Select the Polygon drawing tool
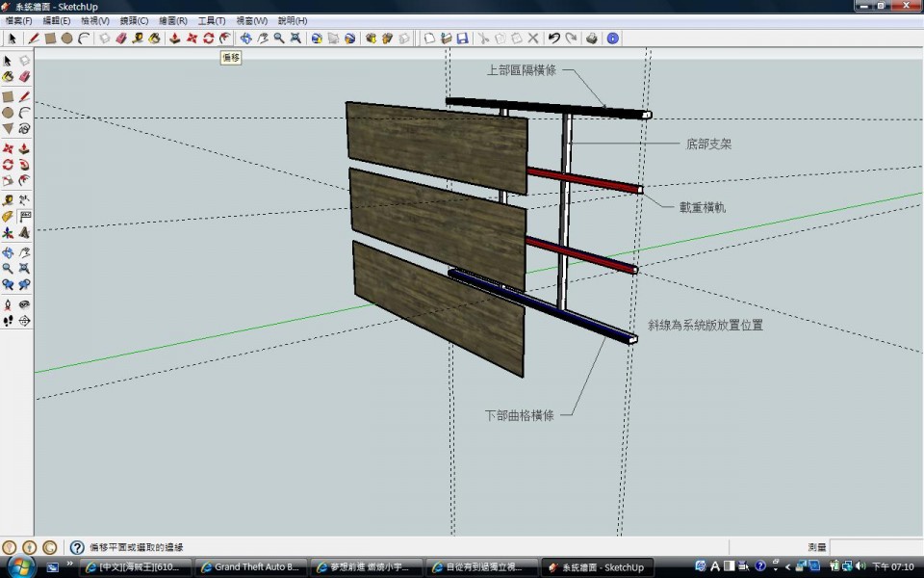The width and height of the screenshot is (924, 578). [x=8, y=128]
